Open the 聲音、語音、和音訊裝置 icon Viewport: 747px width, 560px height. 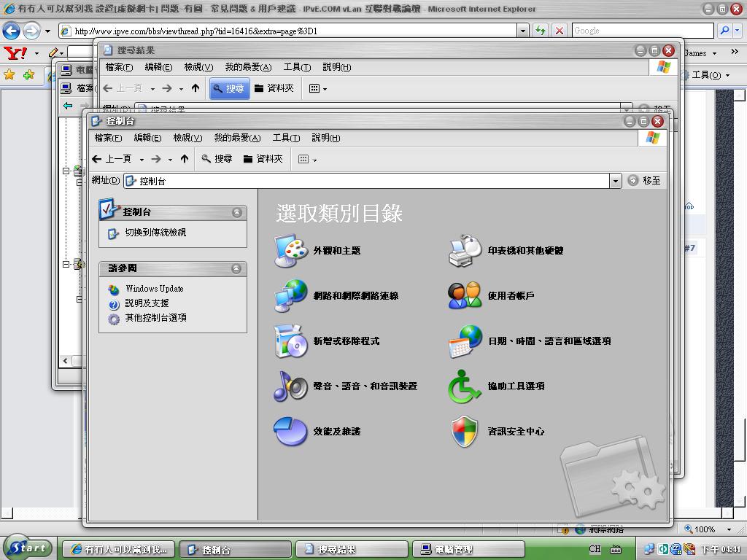[x=290, y=386]
